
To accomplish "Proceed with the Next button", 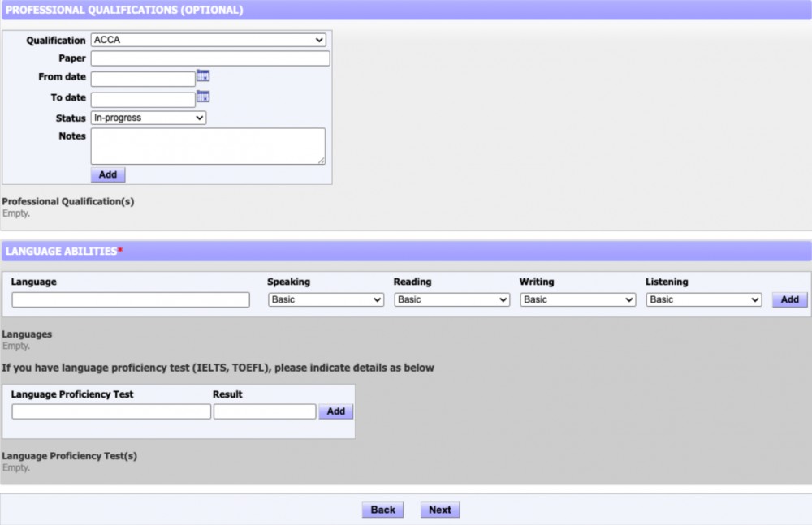I will (x=440, y=510).
